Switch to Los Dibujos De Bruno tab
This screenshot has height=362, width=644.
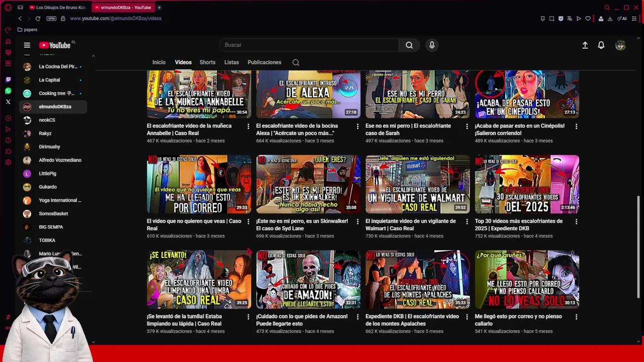coord(58,8)
